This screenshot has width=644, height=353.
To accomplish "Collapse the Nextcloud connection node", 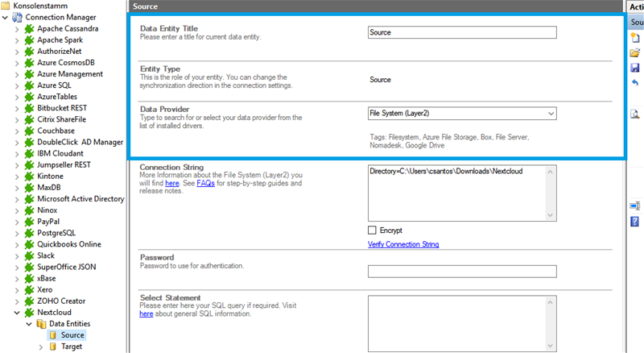I will click(18, 312).
